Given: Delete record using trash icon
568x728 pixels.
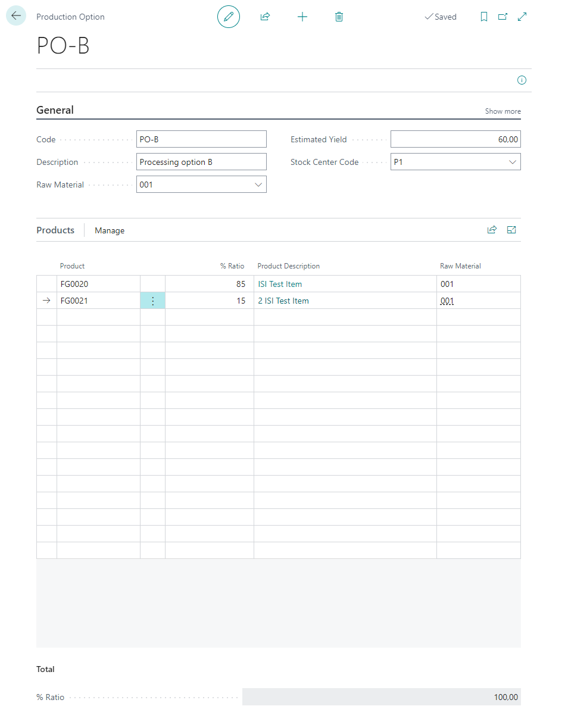Looking at the screenshot, I should pos(339,17).
